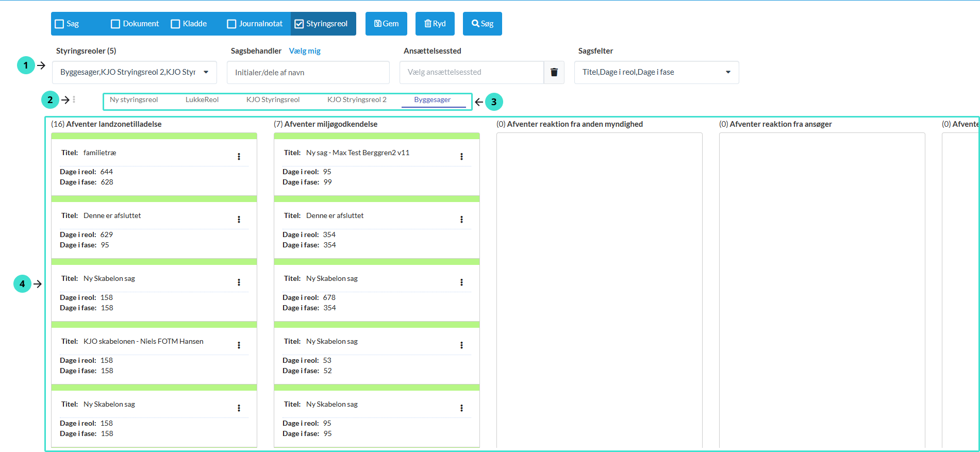Click the drag handle dots beside tabs

[x=74, y=99]
